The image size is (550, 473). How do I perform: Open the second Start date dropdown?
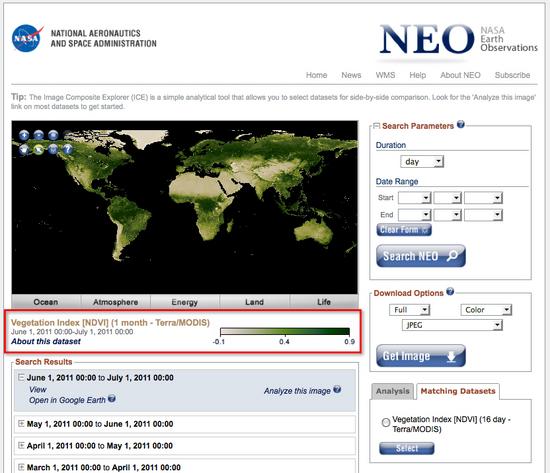[x=447, y=198]
